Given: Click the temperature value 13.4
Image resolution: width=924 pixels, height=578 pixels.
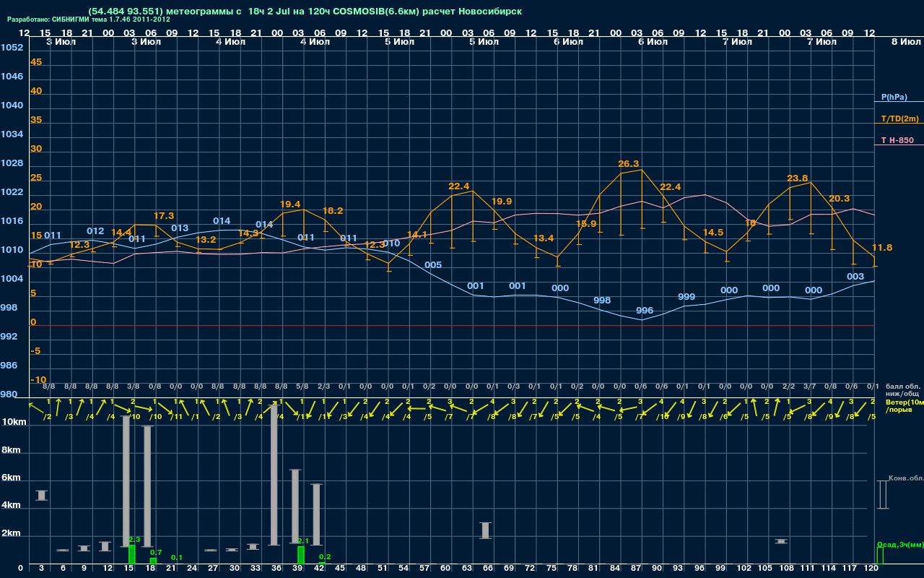Looking at the screenshot, I should tap(544, 238).
